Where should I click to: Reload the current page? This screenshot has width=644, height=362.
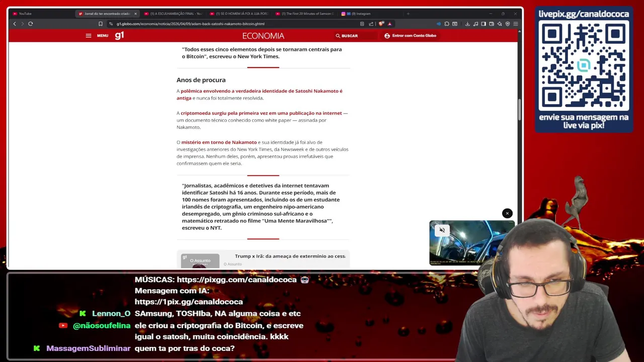click(x=31, y=24)
